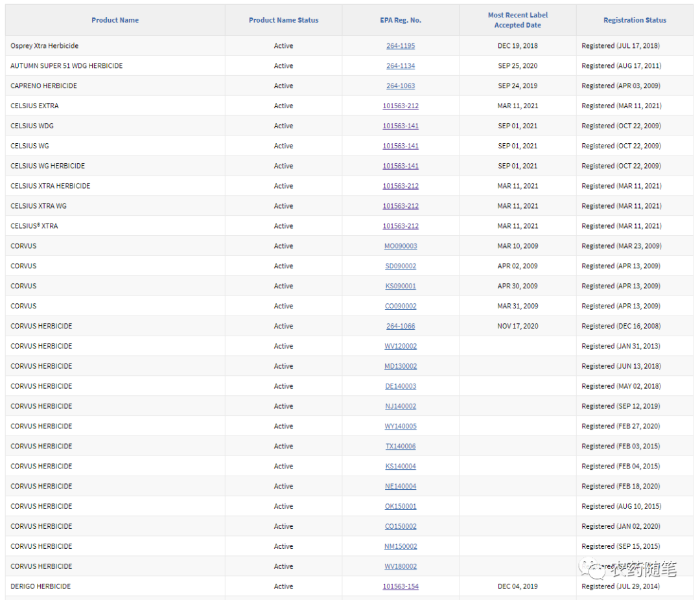Click label date SEP 25, 2020
This screenshot has width=700, height=600.
point(517,65)
